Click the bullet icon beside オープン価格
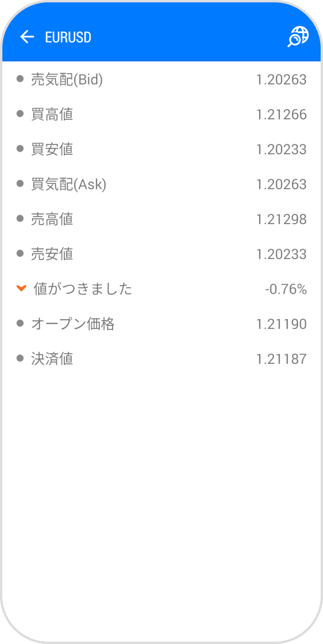The height and width of the screenshot is (644, 323). [x=21, y=323]
